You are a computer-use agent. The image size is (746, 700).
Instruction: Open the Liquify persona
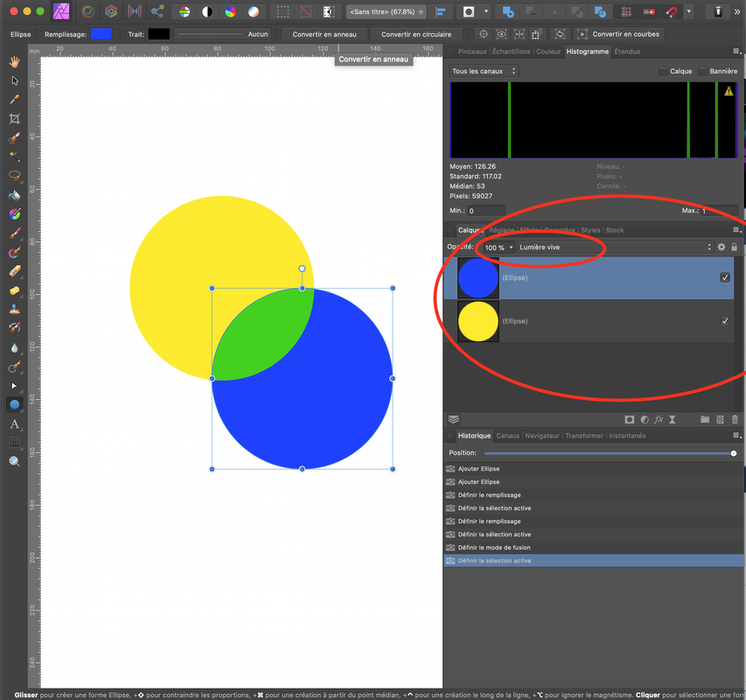[88, 11]
